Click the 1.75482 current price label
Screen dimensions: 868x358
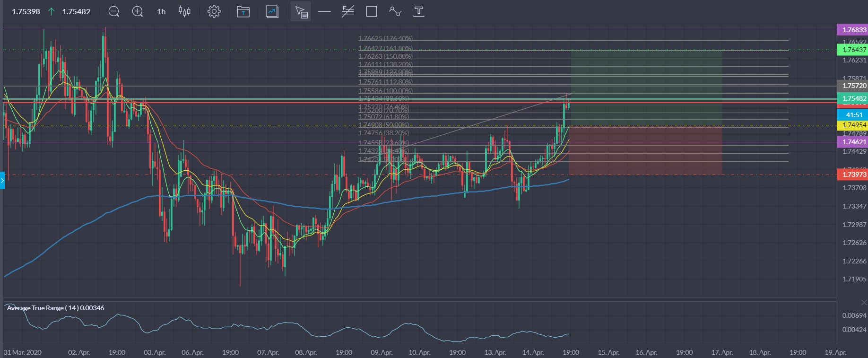[852, 98]
